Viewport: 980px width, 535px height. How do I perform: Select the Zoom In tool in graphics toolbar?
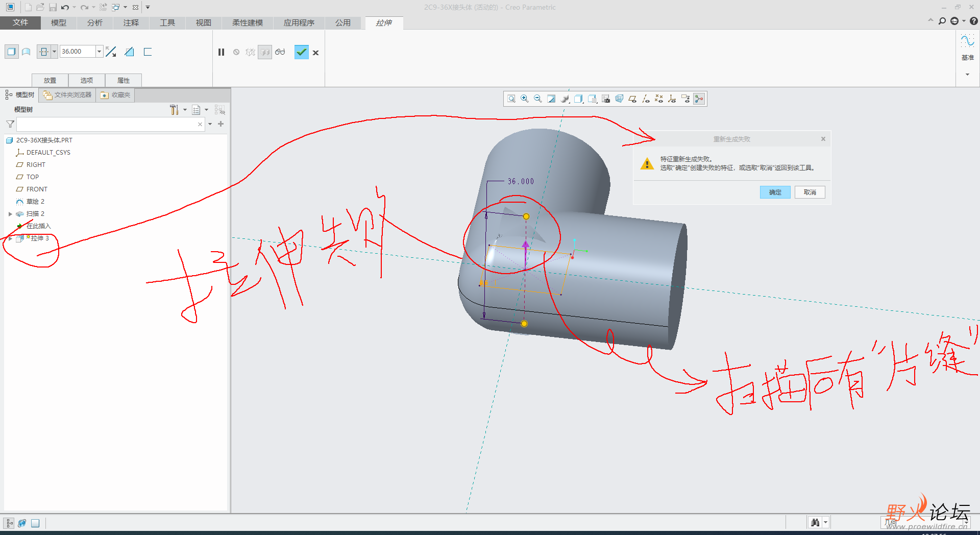coord(525,99)
